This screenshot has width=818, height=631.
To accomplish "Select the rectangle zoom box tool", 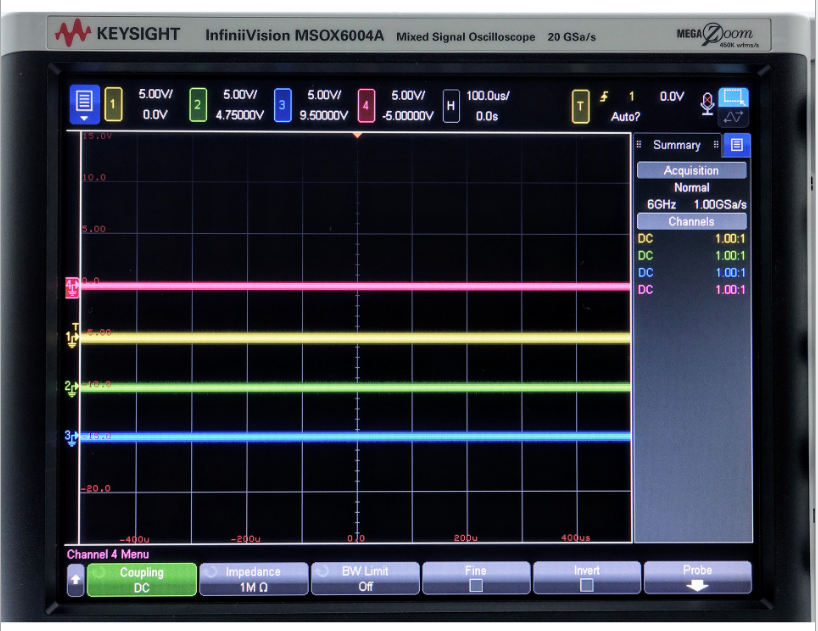I will (x=734, y=97).
